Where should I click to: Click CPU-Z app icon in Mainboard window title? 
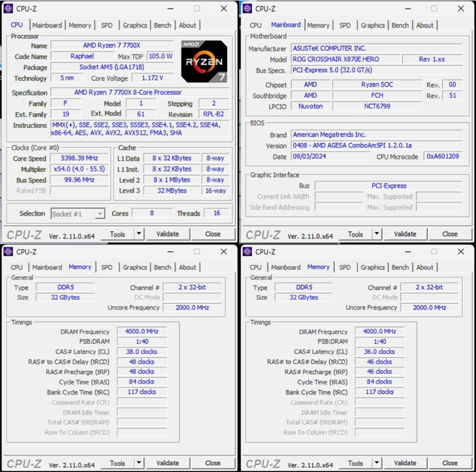(247, 9)
